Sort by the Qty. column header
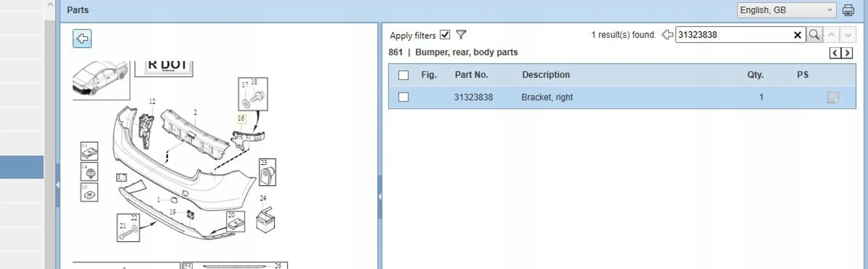The width and height of the screenshot is (868, 269). coord(755,75)
